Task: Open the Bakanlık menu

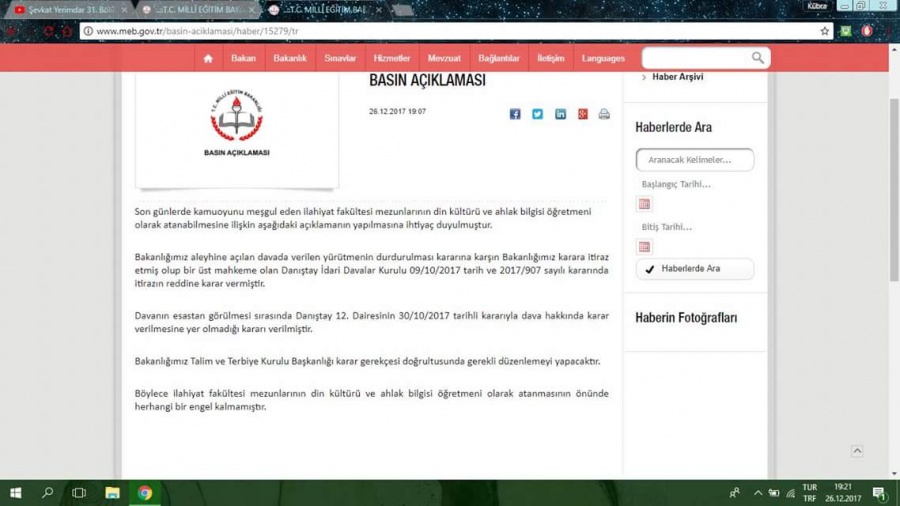Action: point(290,58)
